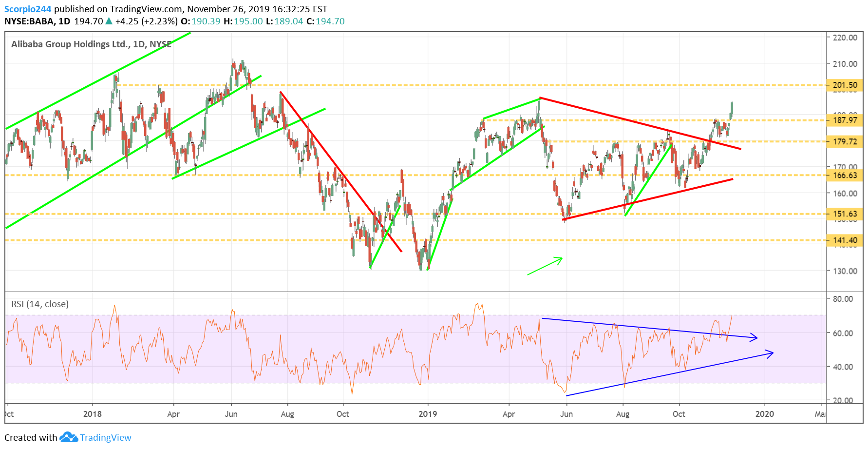Select the 201.50 price level label
This screenshot has width=868, height=450.
tap(845, 85)
